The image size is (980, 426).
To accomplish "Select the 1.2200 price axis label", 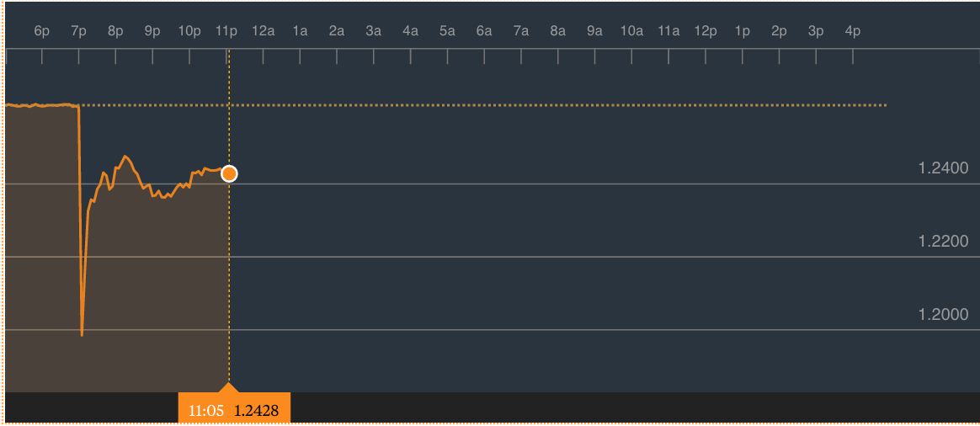I will [943, 242].
